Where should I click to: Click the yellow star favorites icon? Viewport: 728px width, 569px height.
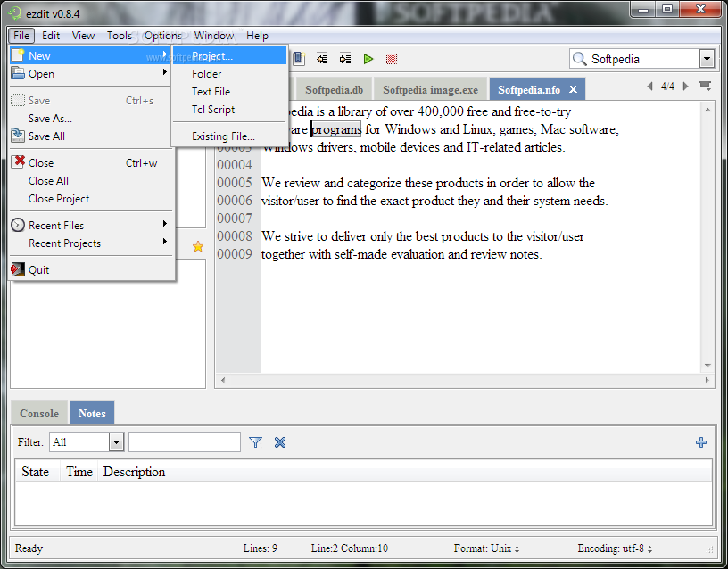click(198, 246)
